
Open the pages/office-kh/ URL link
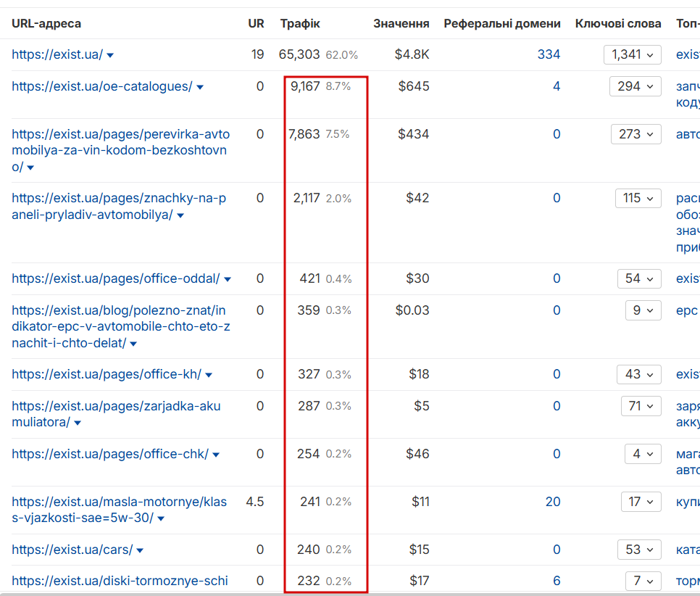tap(107, 374)
